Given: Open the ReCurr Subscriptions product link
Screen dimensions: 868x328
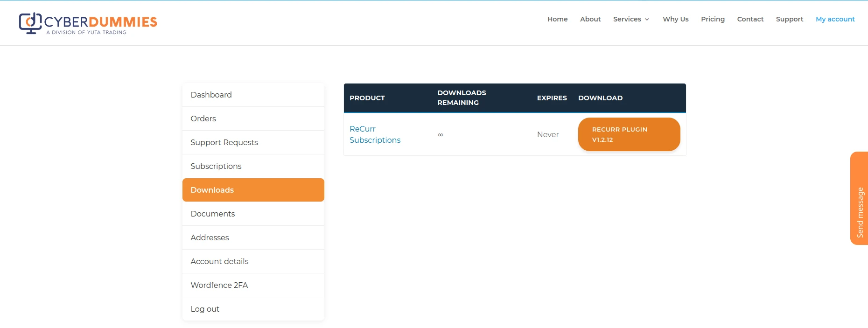Looking at the screenshot, I should [x=375, y=134].
